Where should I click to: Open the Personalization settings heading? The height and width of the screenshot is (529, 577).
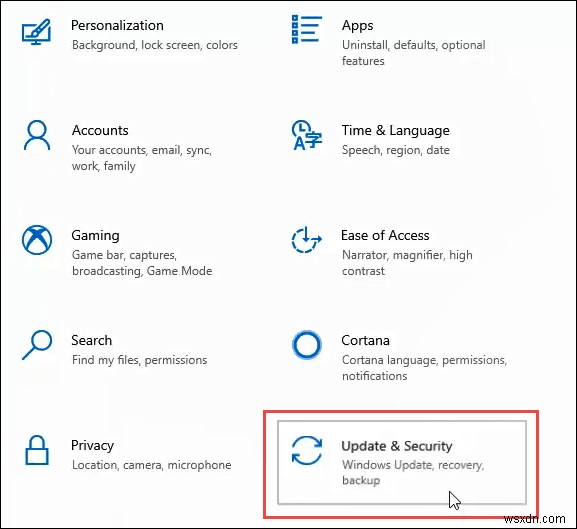pos(117,26)
